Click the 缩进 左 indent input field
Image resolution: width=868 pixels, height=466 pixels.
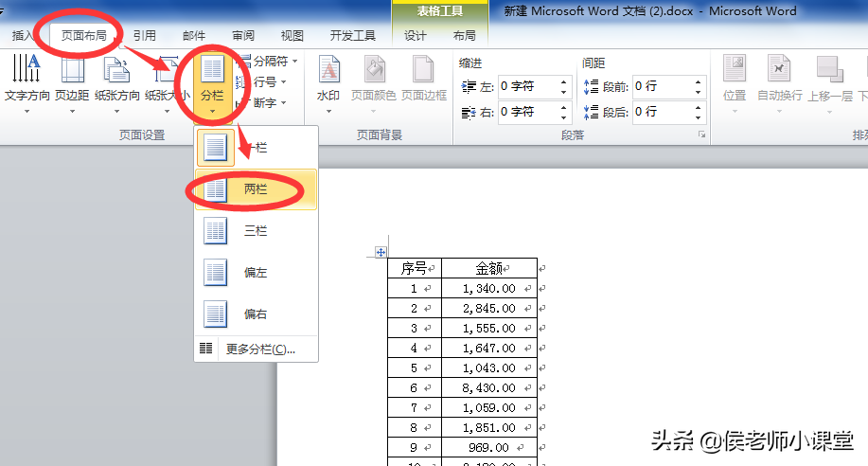pyautogui.click(x=527, y=86)
